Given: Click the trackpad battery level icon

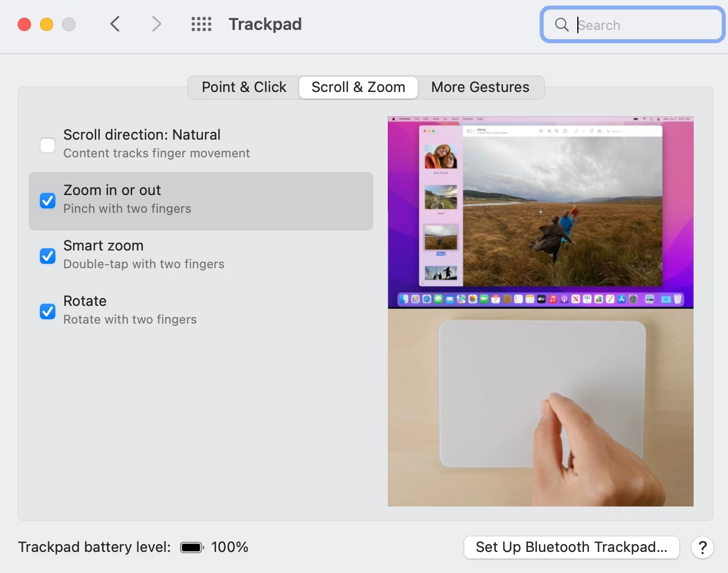Looking at the screenshot, I should [x=192, y=548].
